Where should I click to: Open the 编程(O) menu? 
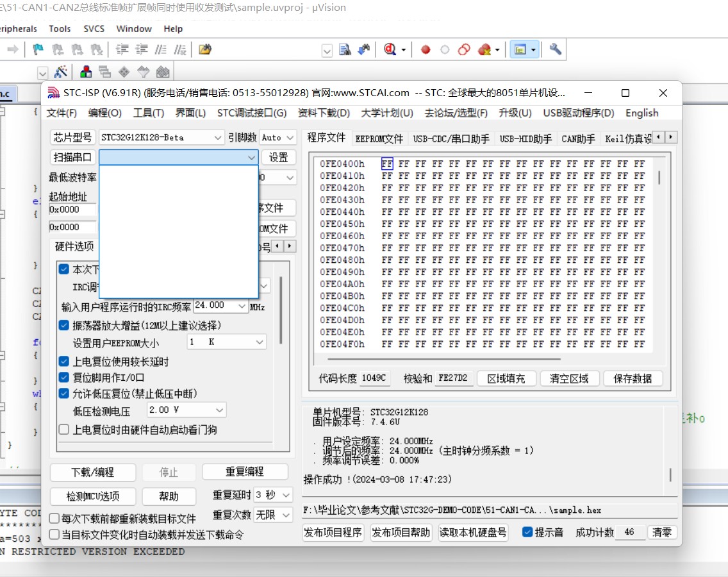coord(105,113)
